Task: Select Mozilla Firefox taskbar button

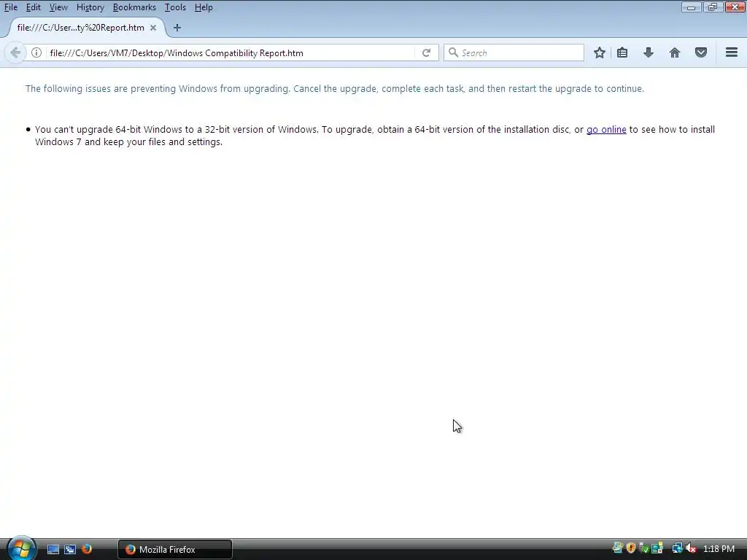Action: pyautogui.click(x=175, y=550)
